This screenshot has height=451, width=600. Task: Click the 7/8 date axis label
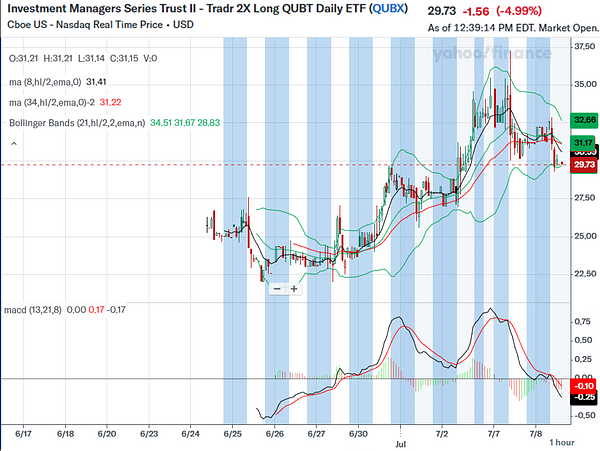536,434
